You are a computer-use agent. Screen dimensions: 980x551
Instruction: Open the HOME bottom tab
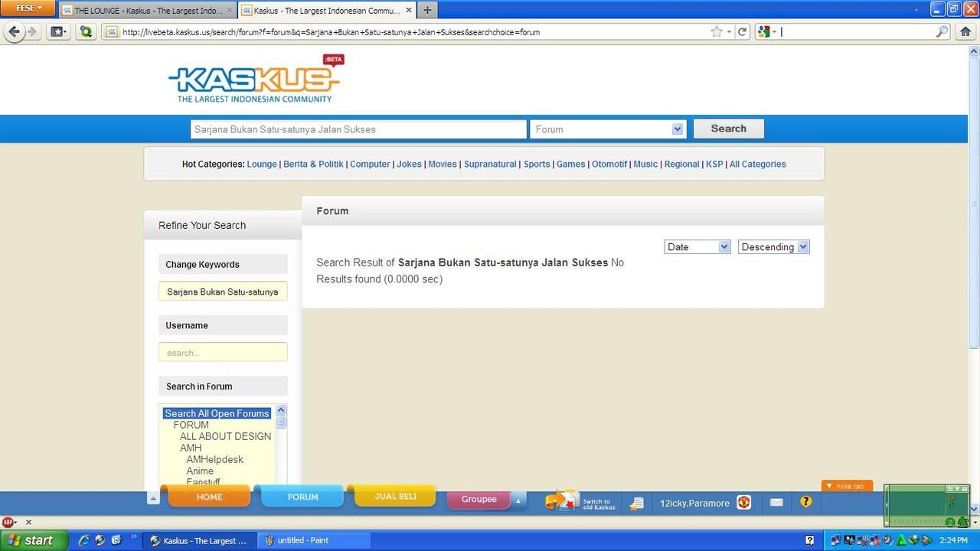[209, 497]
